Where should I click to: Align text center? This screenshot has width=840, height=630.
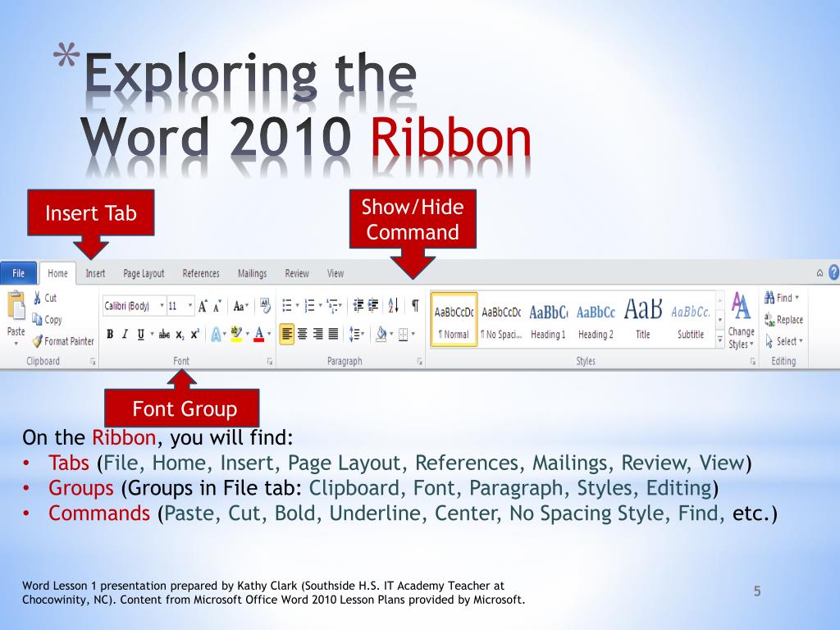coord(303,335)
